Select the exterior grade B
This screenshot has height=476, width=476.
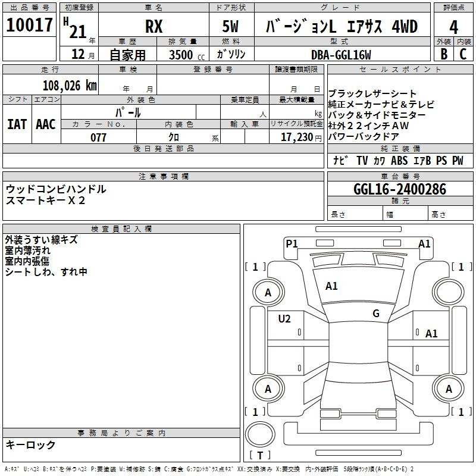click(444, 54)
